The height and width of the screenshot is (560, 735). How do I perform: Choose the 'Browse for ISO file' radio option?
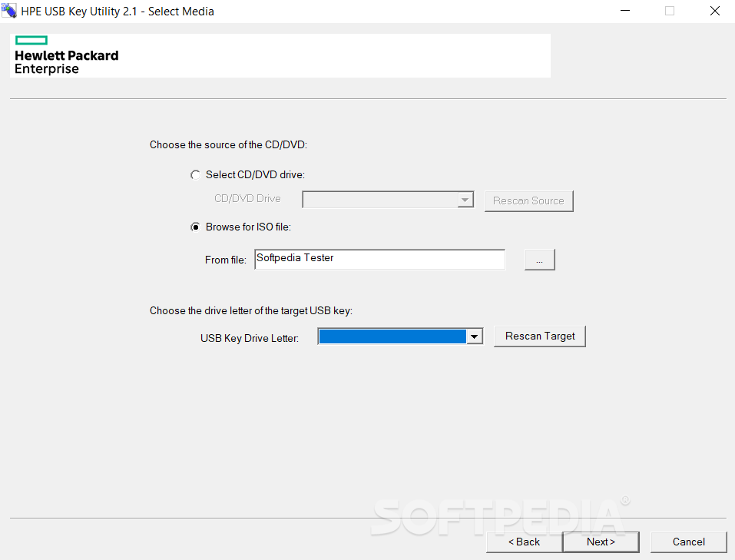tap(196, 227)
